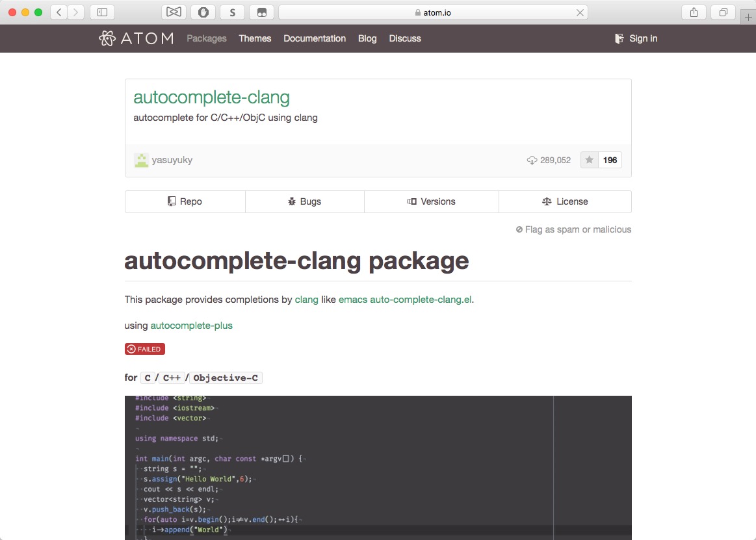Image resolution: width=756 pixels, height=540 pixels.
Task: Click the bowtie-shaped extension icon in toolbar
Action: [174, 12]
